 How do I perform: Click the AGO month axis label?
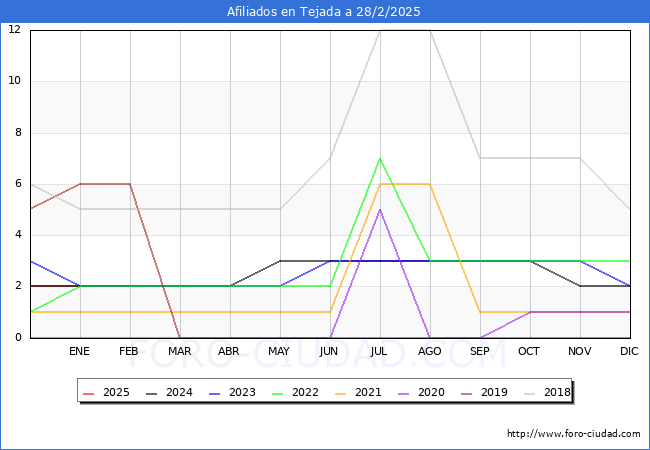coord(429,351)
